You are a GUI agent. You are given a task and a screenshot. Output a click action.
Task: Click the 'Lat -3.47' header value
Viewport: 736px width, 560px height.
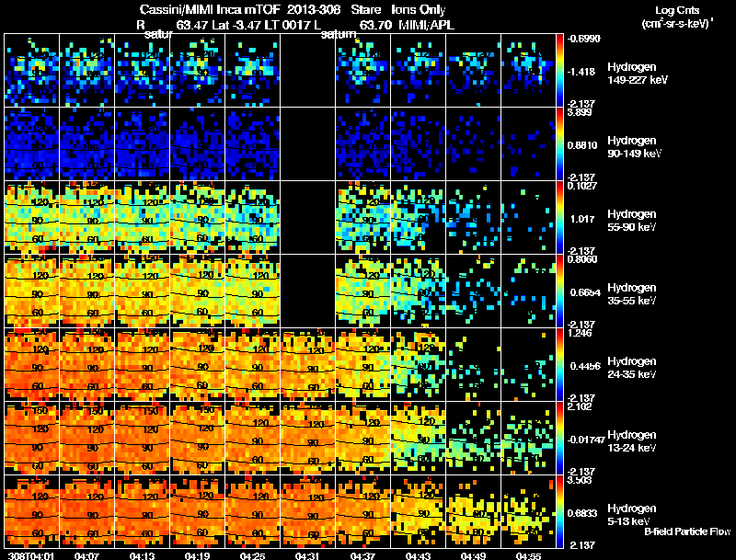(x=236, y=25)
